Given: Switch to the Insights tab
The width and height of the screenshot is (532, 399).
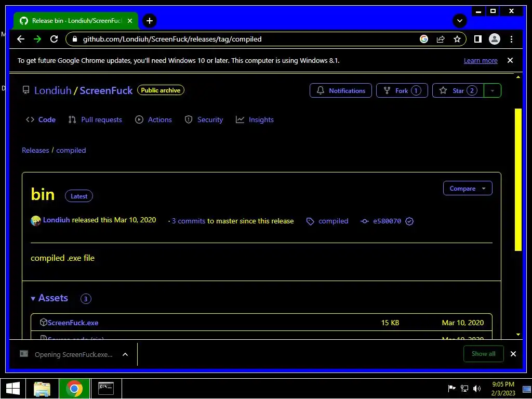Looking at the screenshot, I should coord(255,119).
